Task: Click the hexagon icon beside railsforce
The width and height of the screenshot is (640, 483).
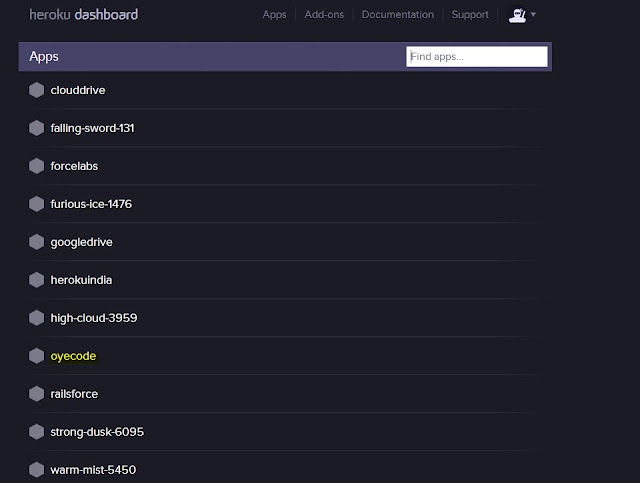Action: [x=36, y=394]
